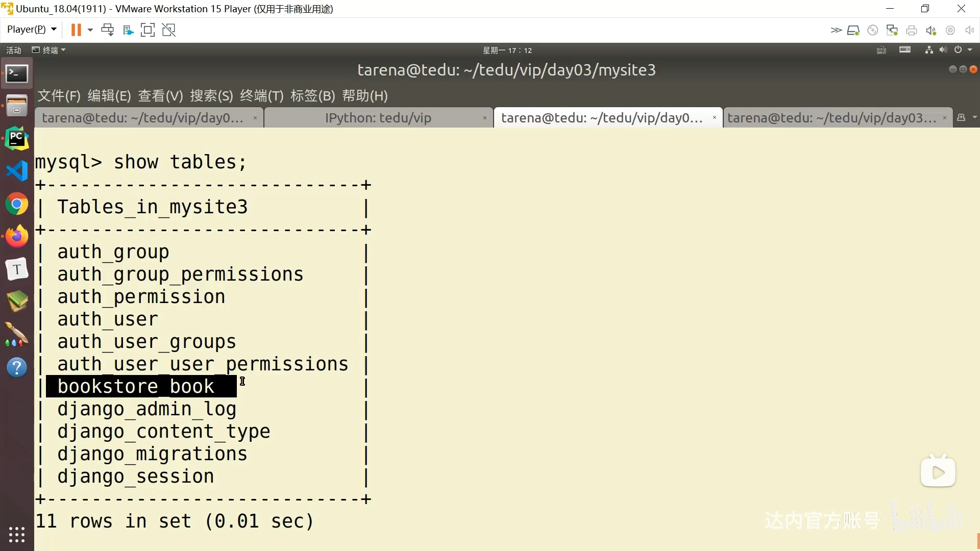Expand the system power menu arrow

(970, 50)
